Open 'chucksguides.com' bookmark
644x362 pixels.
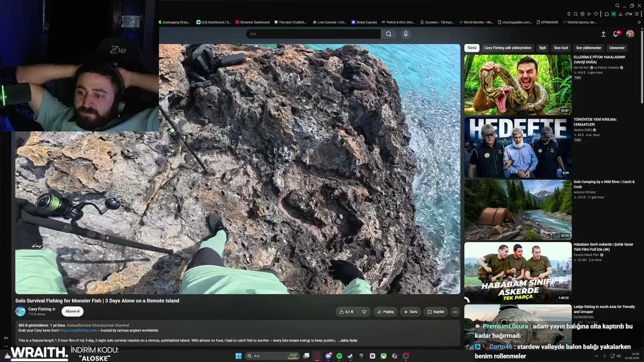[514, 22]
